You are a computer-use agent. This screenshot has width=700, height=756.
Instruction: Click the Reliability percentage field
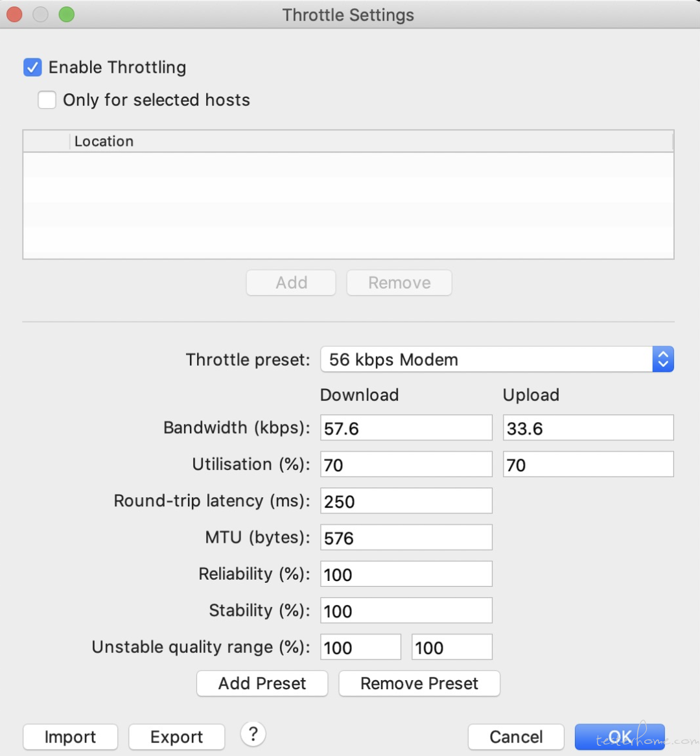point(406,574)
